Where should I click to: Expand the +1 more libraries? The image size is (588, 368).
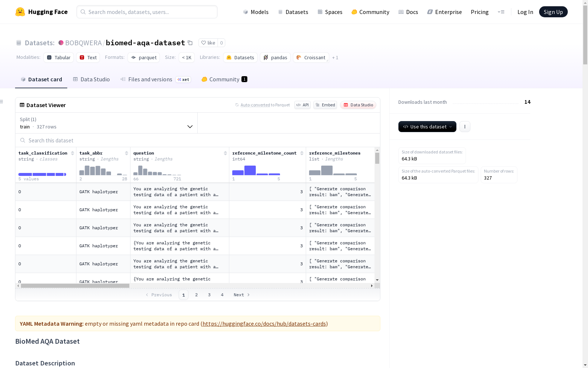pyautogui.click(x=335, y=57)
